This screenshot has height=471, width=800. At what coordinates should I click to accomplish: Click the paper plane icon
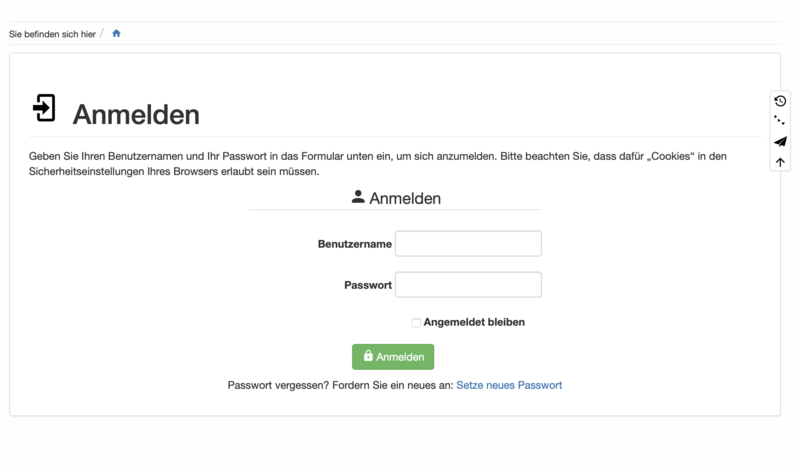pos(780,142)
